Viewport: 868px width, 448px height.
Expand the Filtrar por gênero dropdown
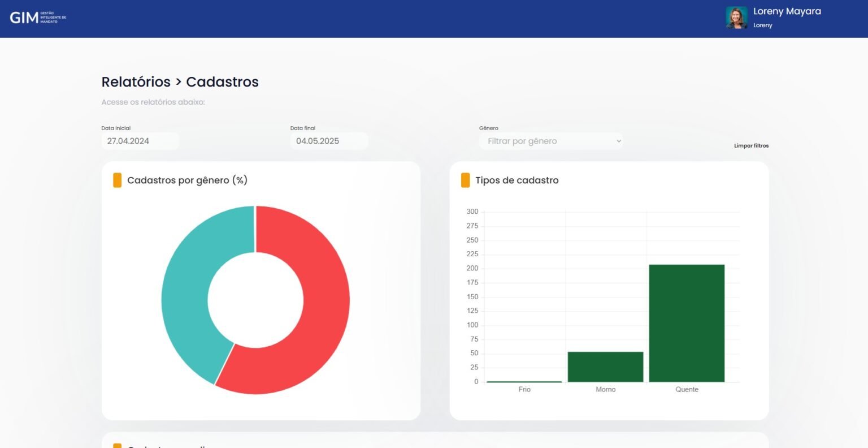coord(551,141)
